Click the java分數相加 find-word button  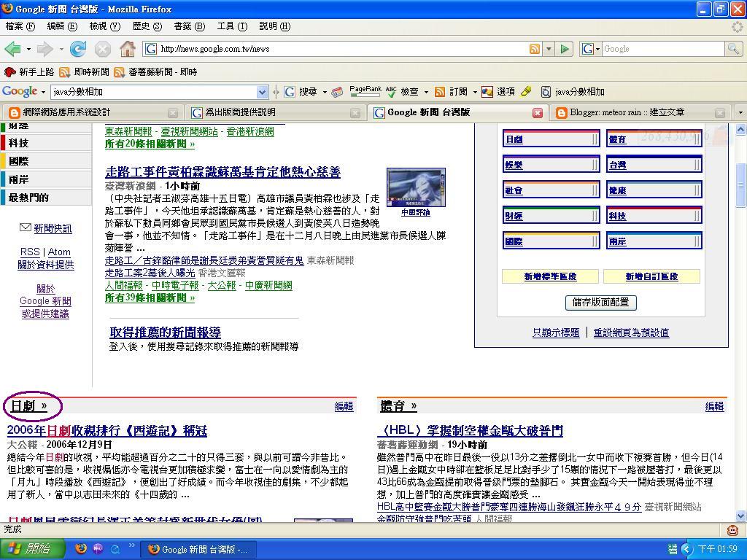[x=573, y=91]
